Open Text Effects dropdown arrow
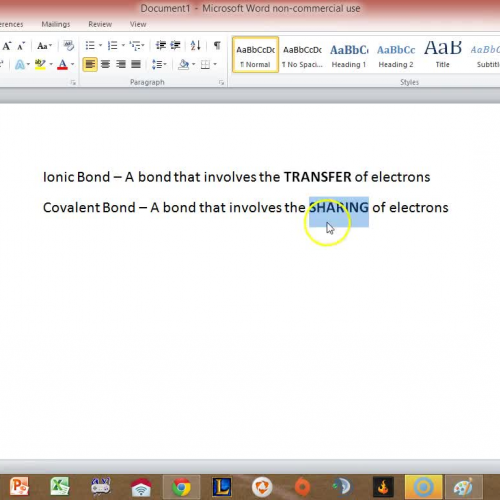 pos(28,64)
